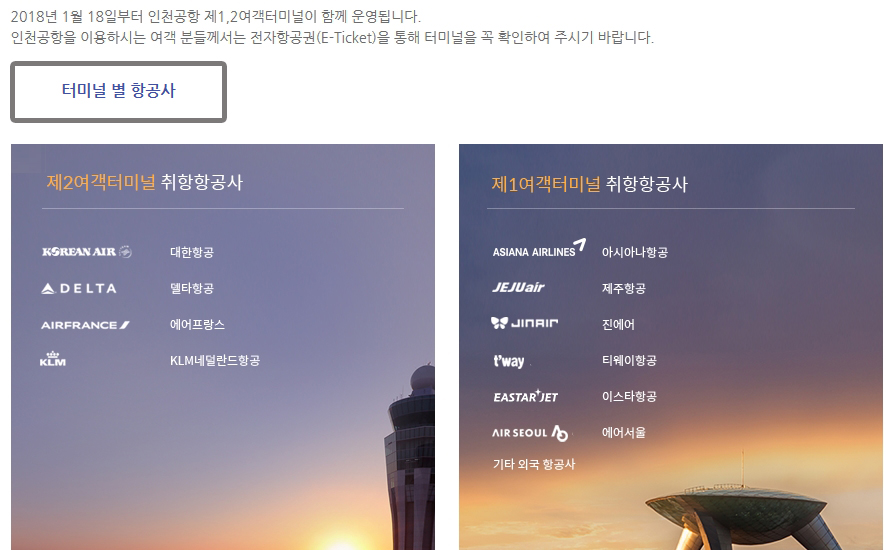
Task: Select the 기타 외국 항공사 text
Action: pos(534,464)
